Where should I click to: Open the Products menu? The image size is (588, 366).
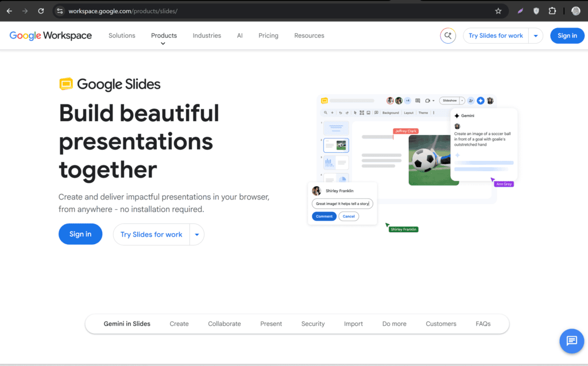pyautogui.click(x=164, y=36)
